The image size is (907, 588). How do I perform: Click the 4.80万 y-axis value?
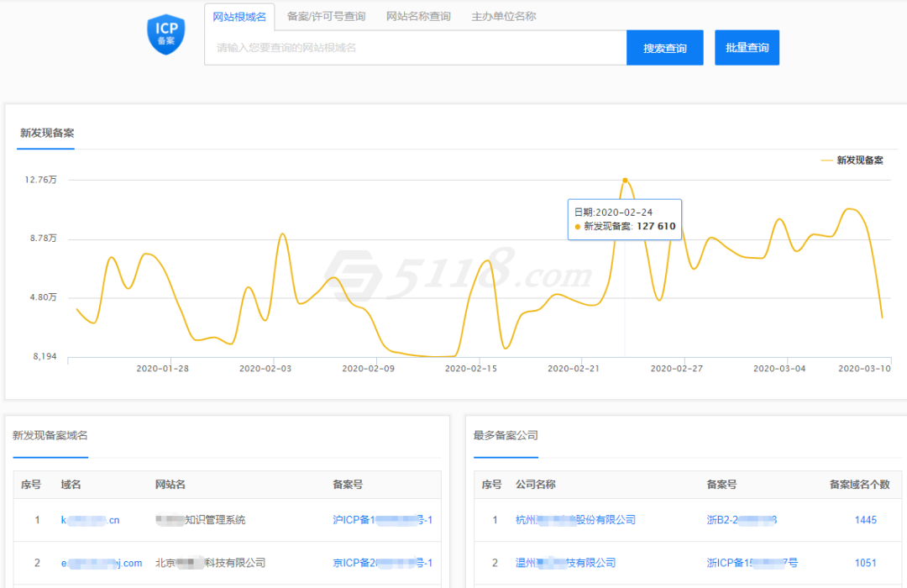(x=44, y=297)
